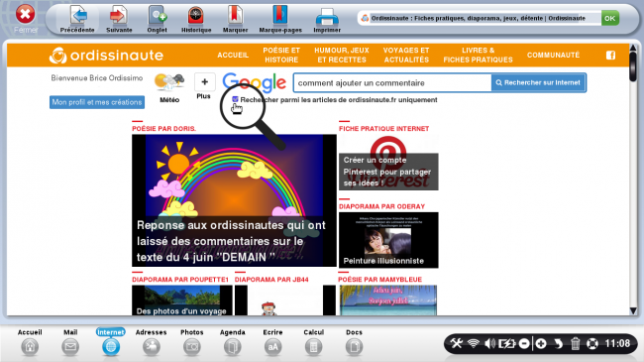Start search with Rechercher sur Internet
This screenshot has height=362, width=644.
coord(538,82)
